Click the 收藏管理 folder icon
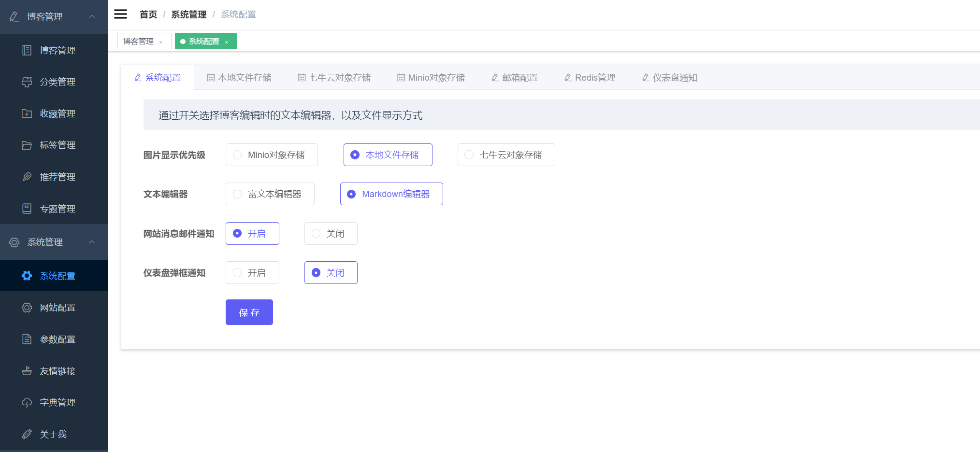 click(x=27, y=113)
